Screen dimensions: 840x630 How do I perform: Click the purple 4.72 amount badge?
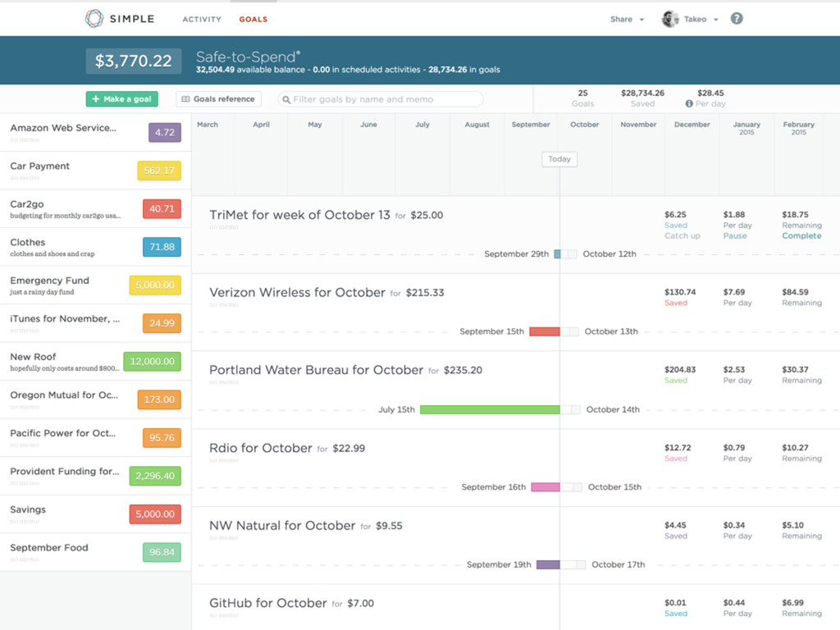(x=164, y=132)
